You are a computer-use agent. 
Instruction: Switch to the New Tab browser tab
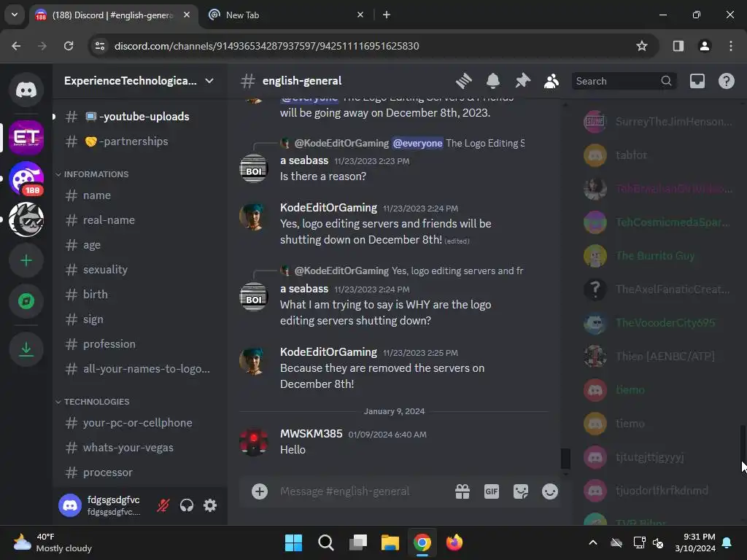pyautogui.click(x=285, y=15)
